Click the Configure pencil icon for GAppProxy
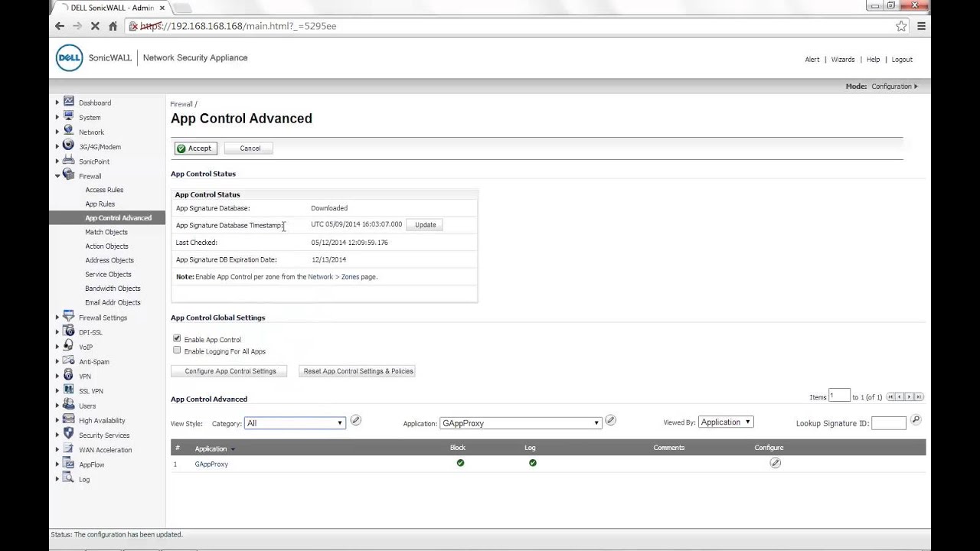Image resolution: width=980 pixels, height=551 pixels. tap(775, 463)
